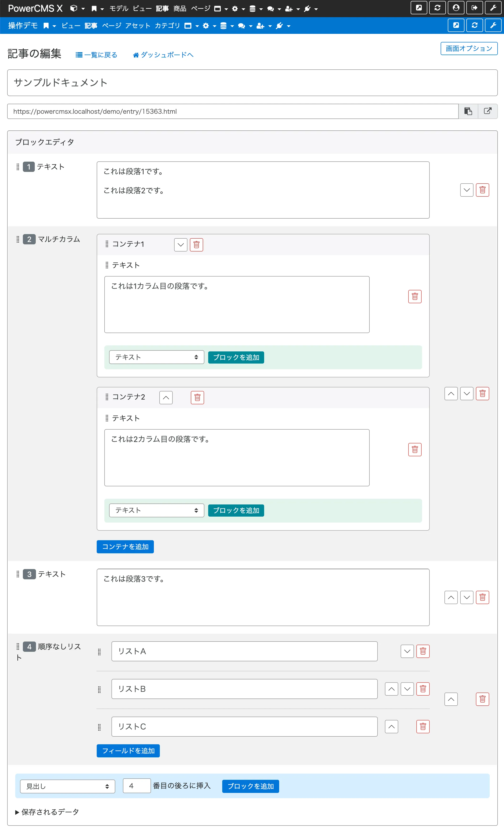Click the logout icon in top bar

(474, 8)
